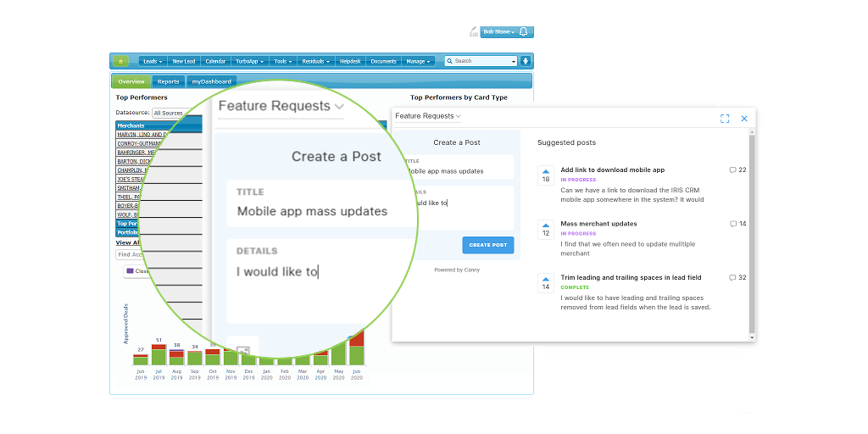
Task: Open the 22 comments on the download link post
Action: tap(738, 170)
